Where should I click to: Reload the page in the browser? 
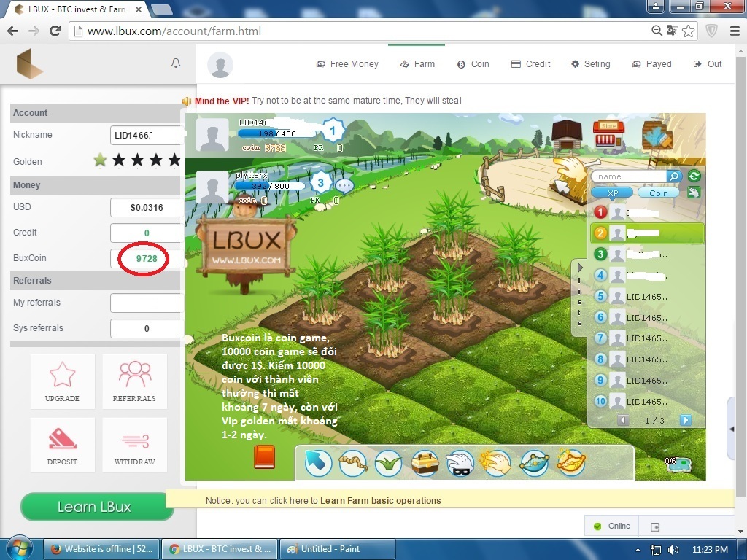click(55, 31)
